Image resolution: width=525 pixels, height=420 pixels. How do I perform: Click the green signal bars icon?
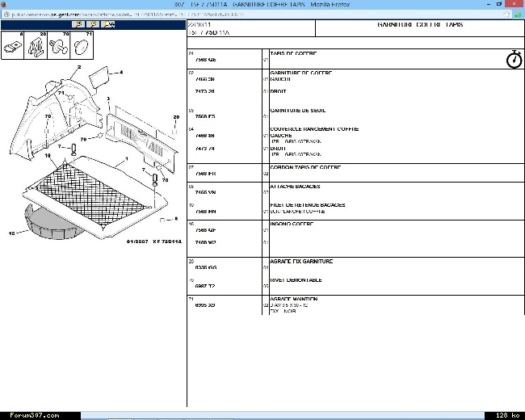518,15
